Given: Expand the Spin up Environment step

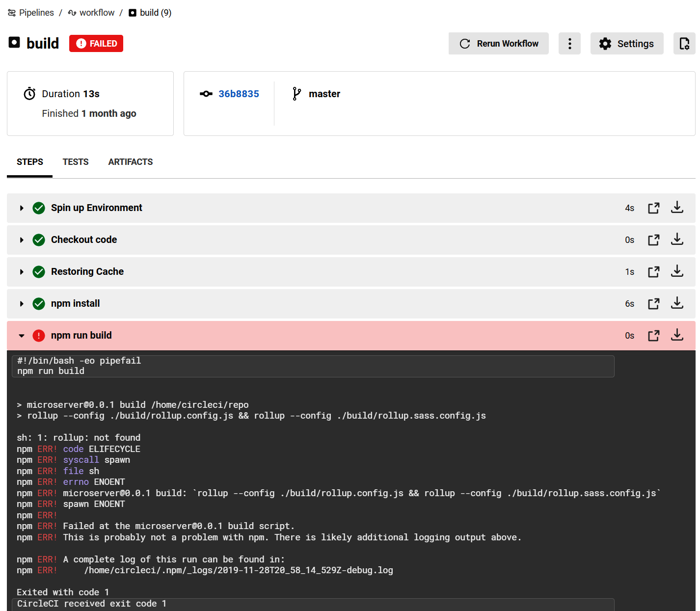Looking at the screenshot, I should coord(22,208).
